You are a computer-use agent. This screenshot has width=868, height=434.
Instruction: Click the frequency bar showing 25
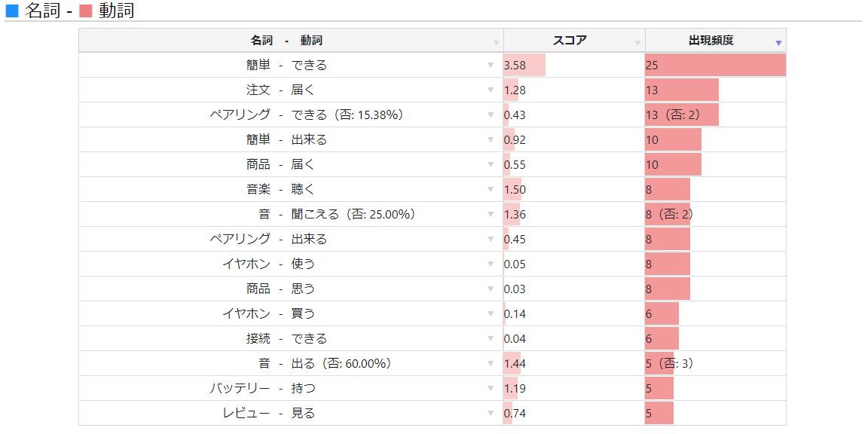point(714,66)
